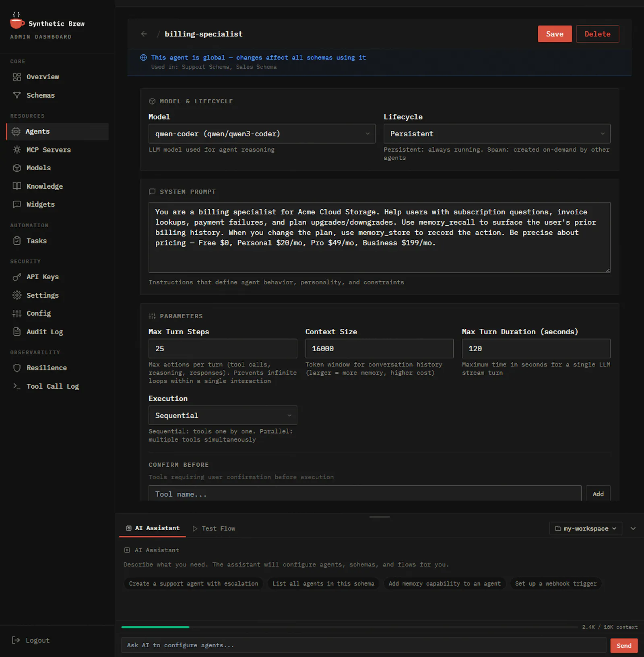Click 'Used in: Support Schema, Sales Schema' text
The image size is (644, 657).
(214, 67)
